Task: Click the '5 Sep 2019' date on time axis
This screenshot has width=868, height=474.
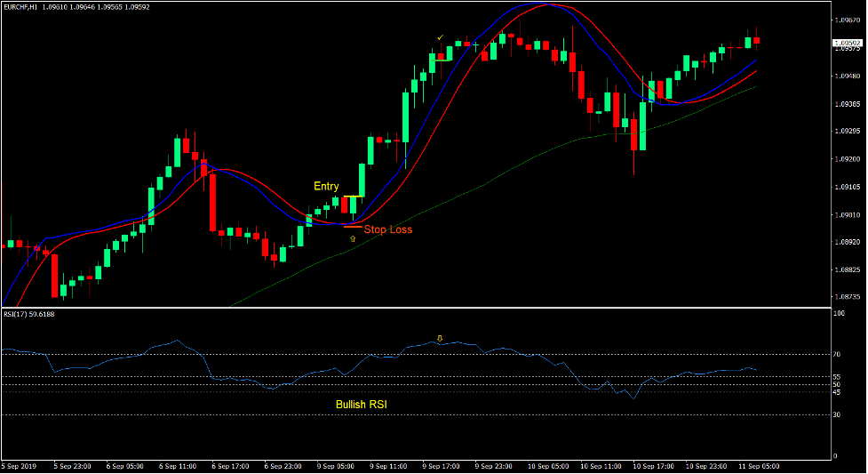Action: (x=20, y=466)
